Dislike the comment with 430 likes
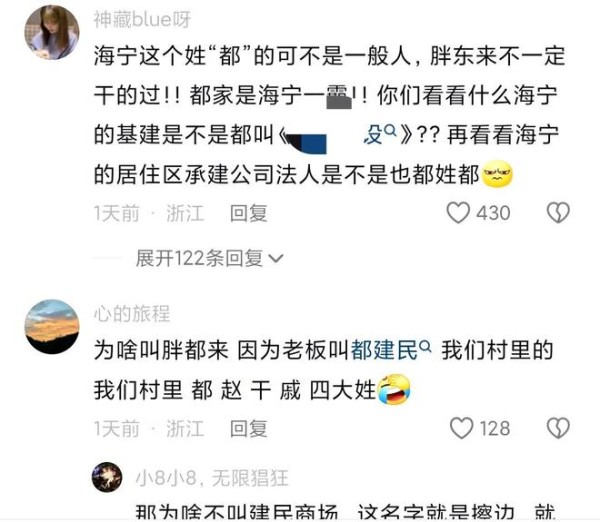This screenshot has width=600, height=522. [x=558, y=213]
